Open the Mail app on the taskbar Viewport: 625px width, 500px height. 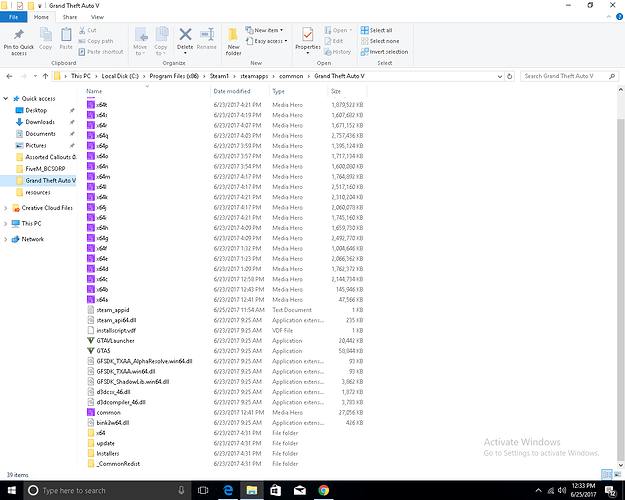(300, 490)
